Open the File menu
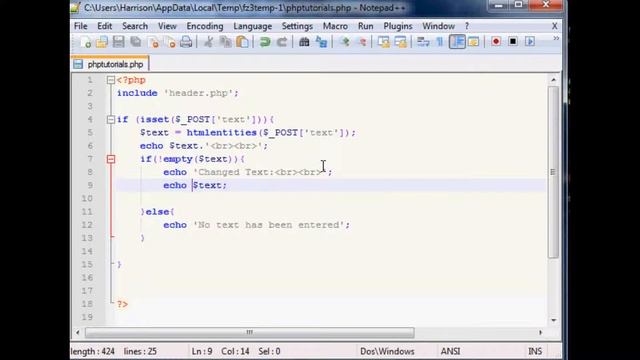This screenshot has height=360, width=640. (81, 26)
